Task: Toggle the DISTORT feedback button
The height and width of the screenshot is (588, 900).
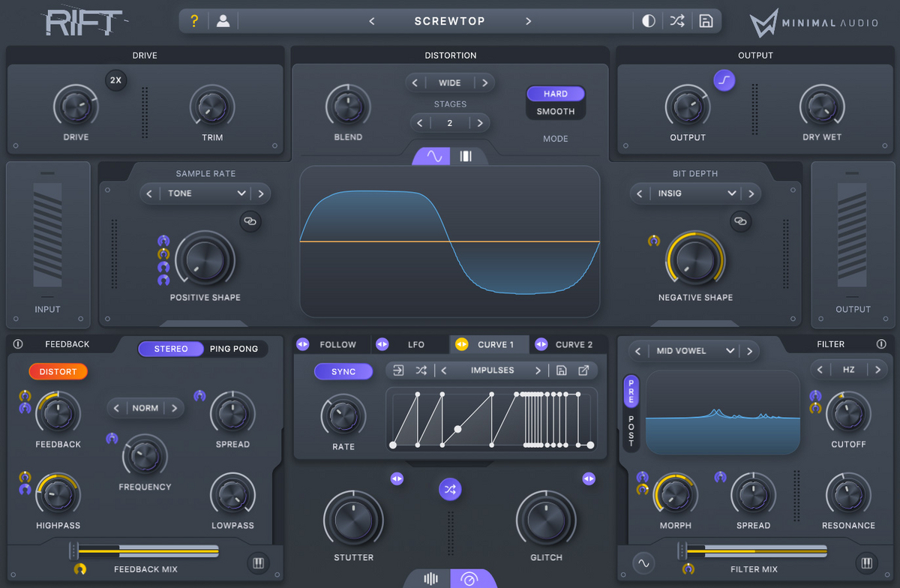Action: click(x=58, y=371)
